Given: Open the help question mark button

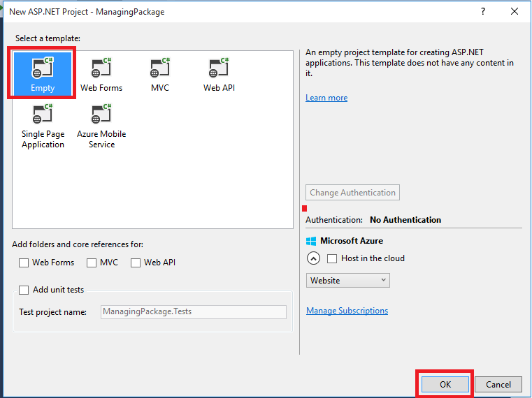Looking at the screenshot, I should [483, 12].
